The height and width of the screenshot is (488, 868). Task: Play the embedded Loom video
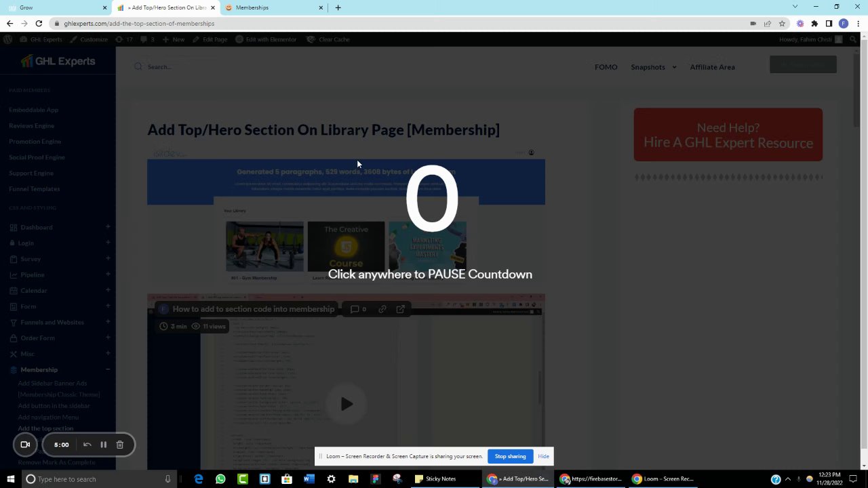(x=346, y=404)
